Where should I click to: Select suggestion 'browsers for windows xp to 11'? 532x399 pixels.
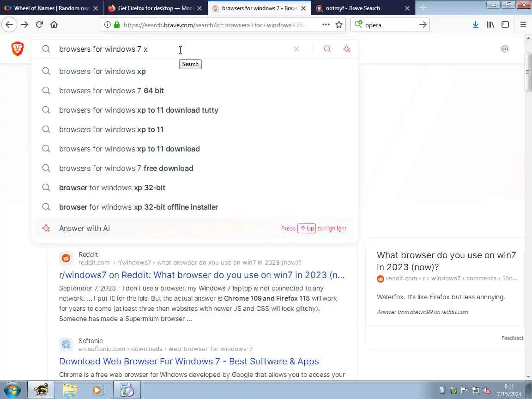coord(195,129)
